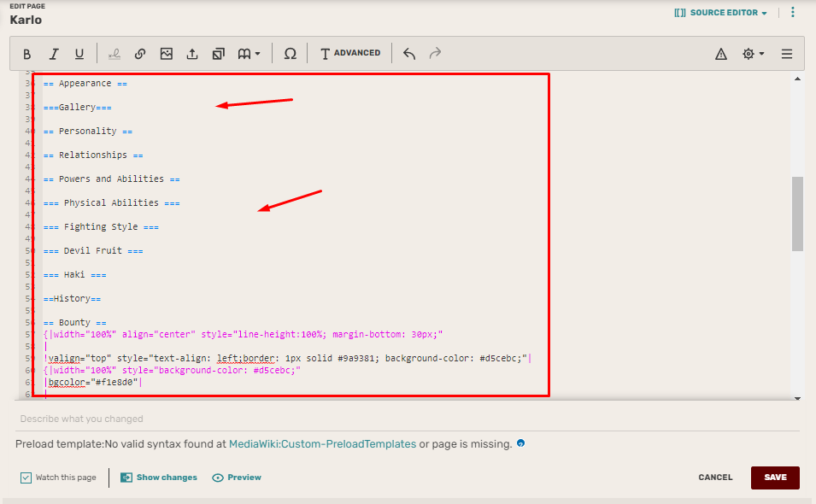Viewport: 816px width, 504px height.
Task: Click the 'Karlo' page title
Action: coord(26,20)
